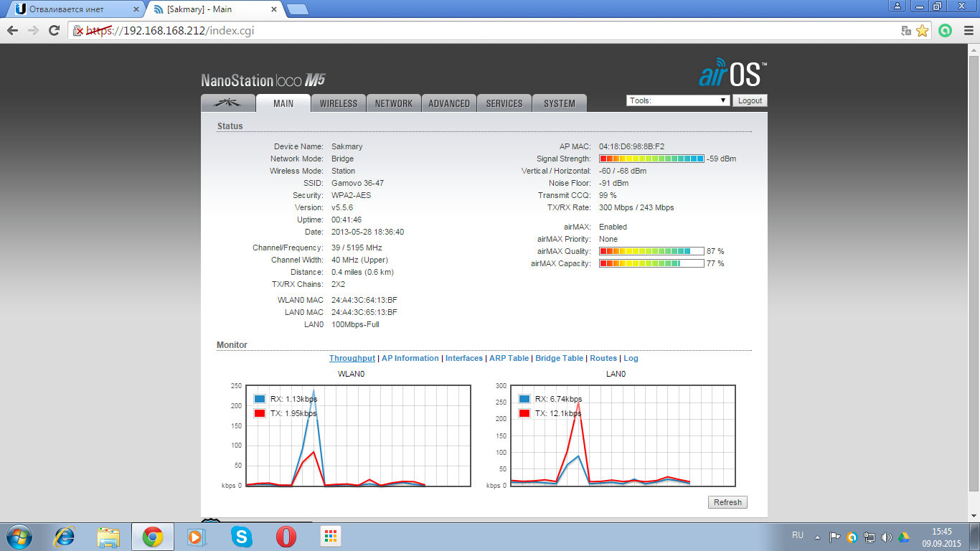980x551 pixels.
Task: Click the blue RX legend swatch in WLAN0
Action: [260, 399]
